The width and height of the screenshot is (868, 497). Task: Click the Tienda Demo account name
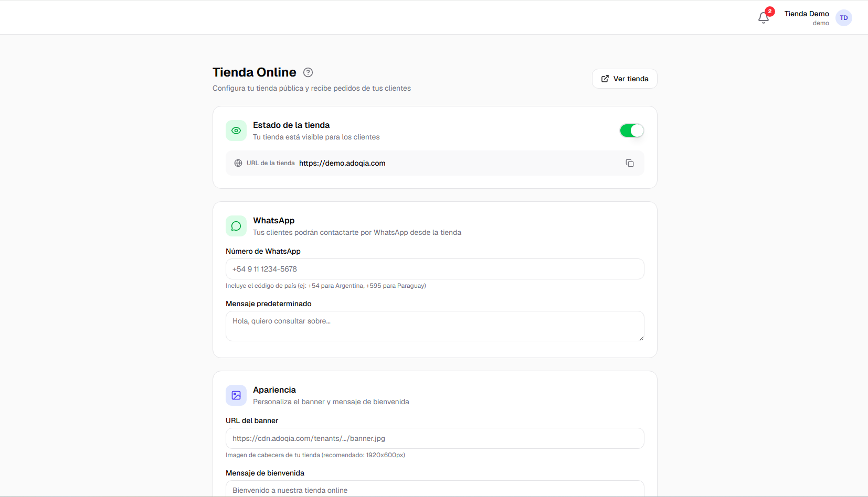point(807,14)
